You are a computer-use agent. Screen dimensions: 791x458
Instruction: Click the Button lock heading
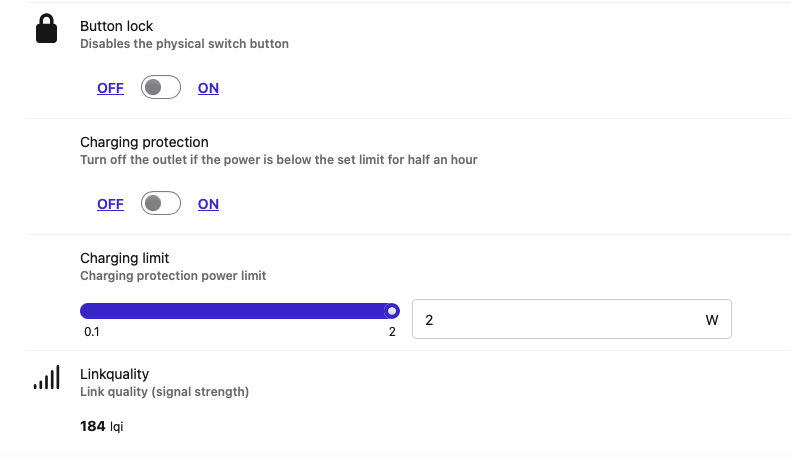116,26
